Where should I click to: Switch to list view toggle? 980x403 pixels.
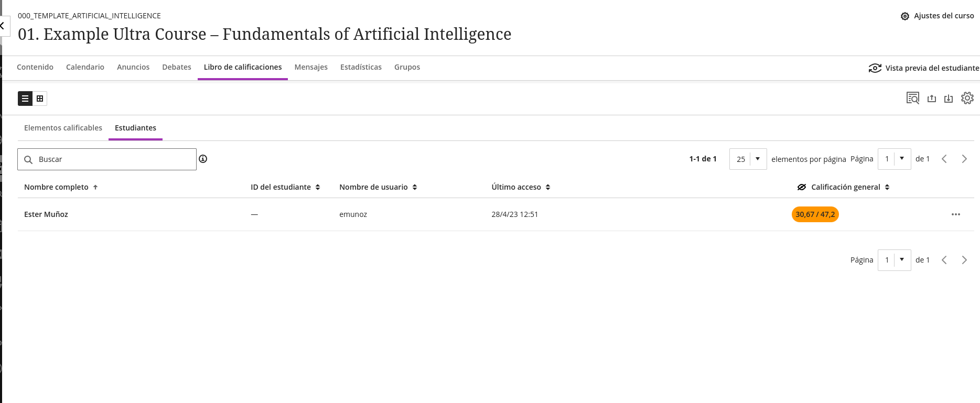point(25,99)
